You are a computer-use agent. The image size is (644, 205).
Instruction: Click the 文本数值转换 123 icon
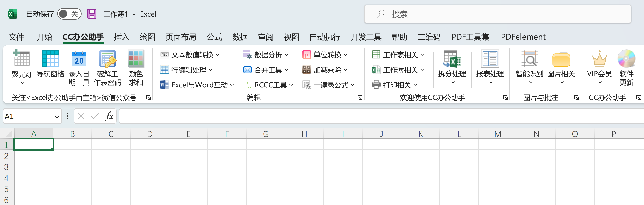(165, 55)
